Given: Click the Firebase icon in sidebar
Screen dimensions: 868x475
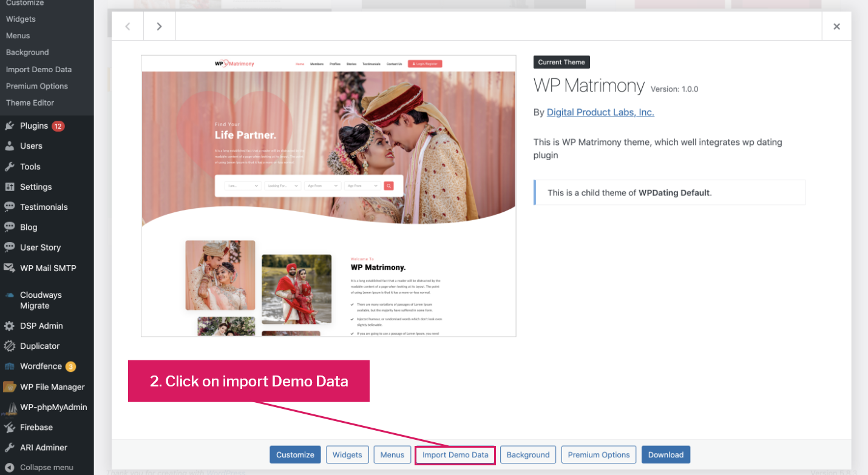Looking at the screenshot, I should pos(9,428).
